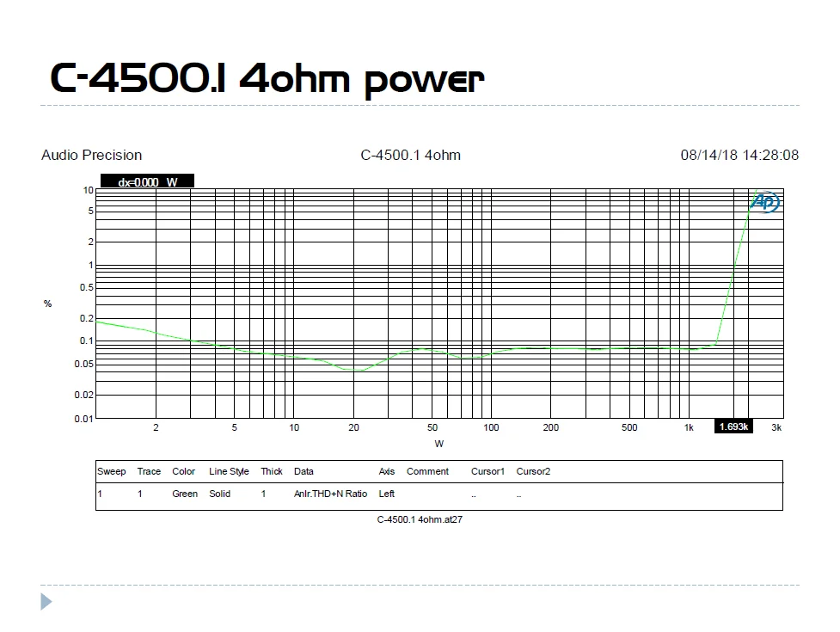Click the blue triangle arrow at slide bottom

click(46, 602)
